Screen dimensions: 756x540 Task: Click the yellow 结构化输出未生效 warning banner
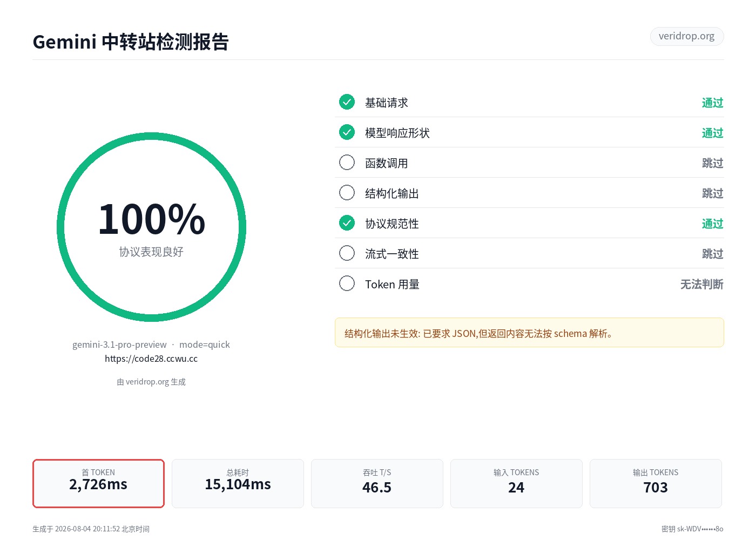pyautogui.click(x=529, y=333)
